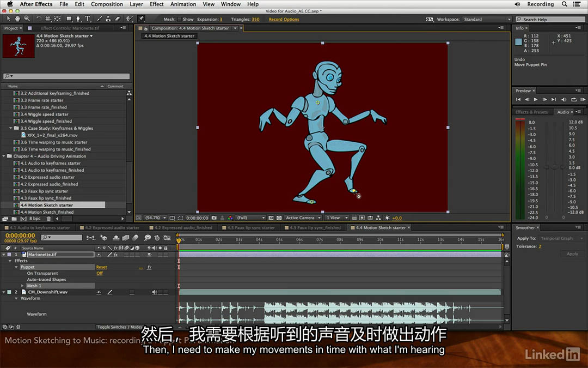This screenshot has height=368, width=588.
Task: Open the Workspace Standard dropdown
Action: 487,19
